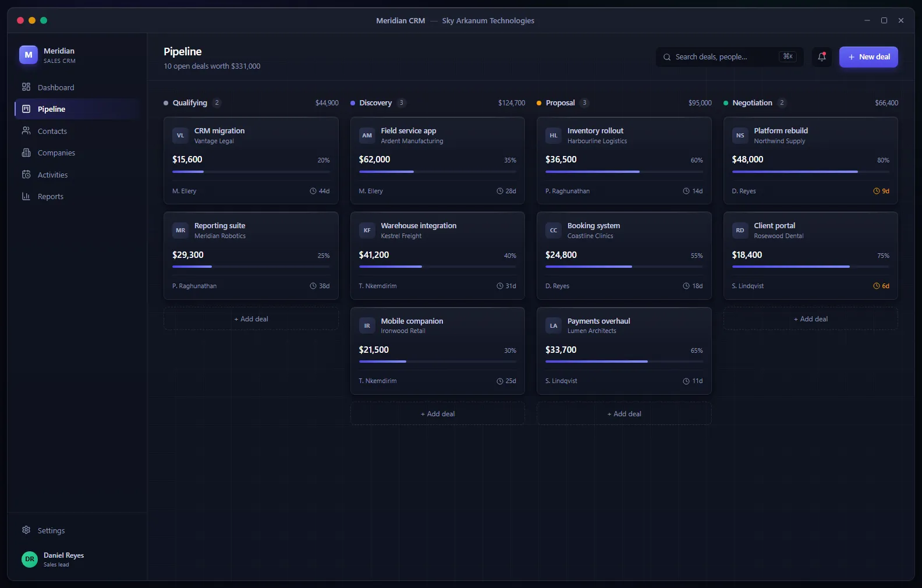Viewport: 922px width, 588px height.
Task: Click the orange 9d clock on Platform rebuild
Action: point(877,191)
